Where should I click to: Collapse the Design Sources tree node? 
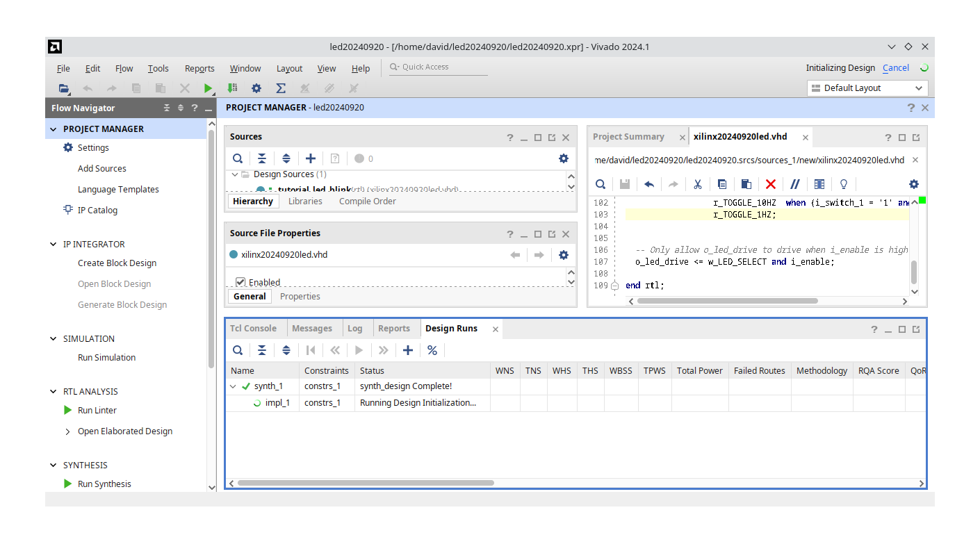coord(235,174)
